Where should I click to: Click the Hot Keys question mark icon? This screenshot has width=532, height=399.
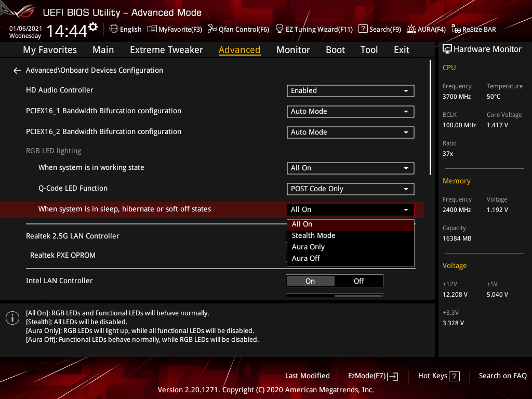454,376
